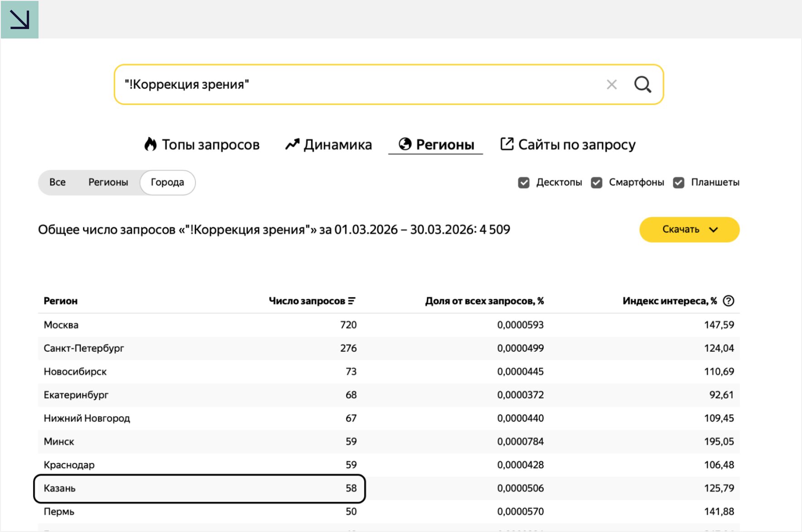Toggle the Смартфоны checkbox
Viewport: 802px width, 532px height.
click(x=596, y=182)
